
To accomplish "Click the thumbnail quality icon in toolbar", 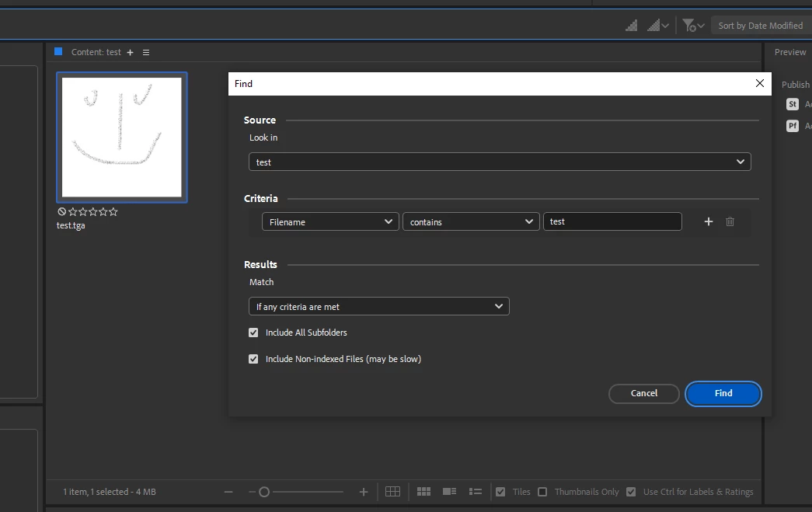I will pyautogui.click(x=631, y=26).
